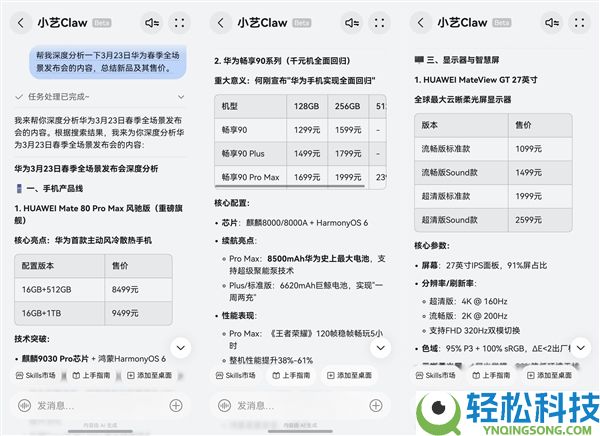Select the 畅享90 Pro Max row label

[250, 178]
